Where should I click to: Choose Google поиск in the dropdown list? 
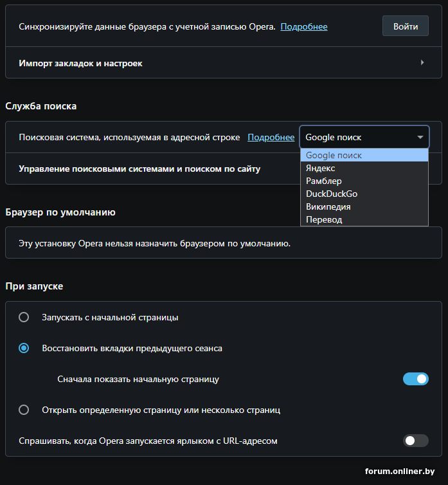[334, 155]
